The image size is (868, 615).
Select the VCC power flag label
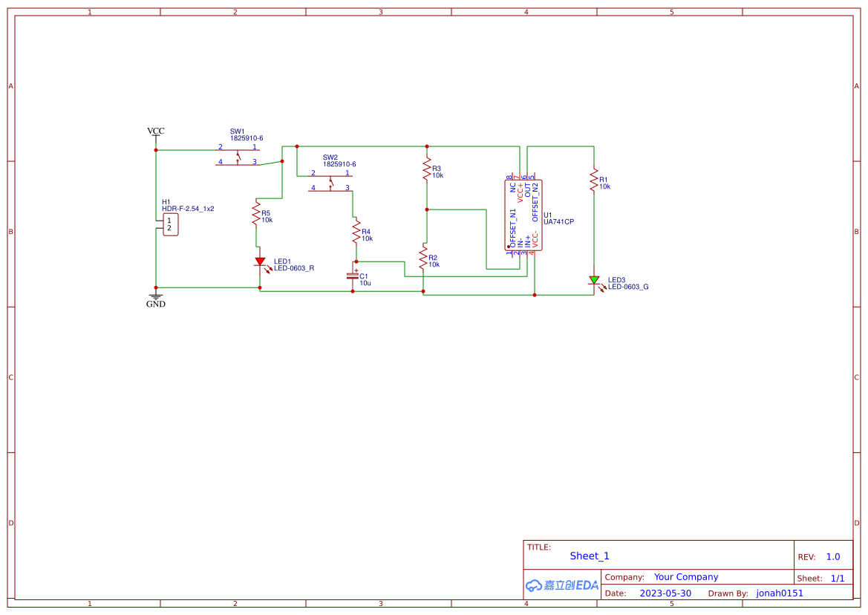coord(155,131)
